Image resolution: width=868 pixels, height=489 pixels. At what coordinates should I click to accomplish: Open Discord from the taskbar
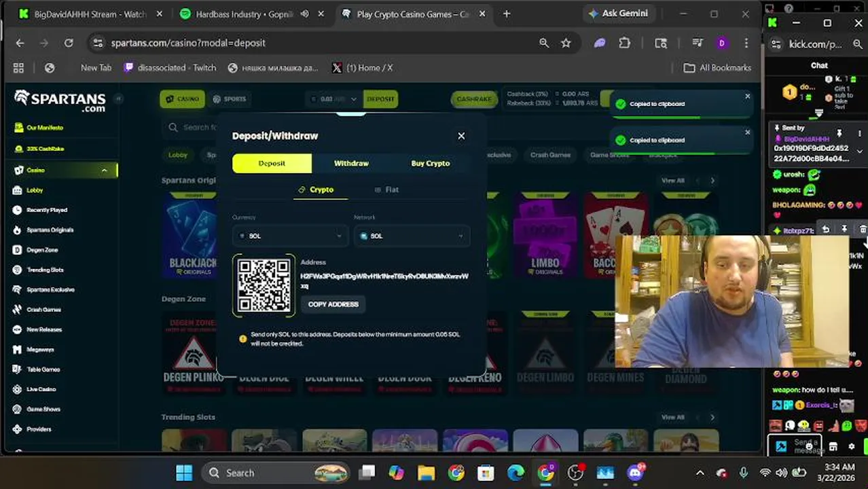coord(636,473)
